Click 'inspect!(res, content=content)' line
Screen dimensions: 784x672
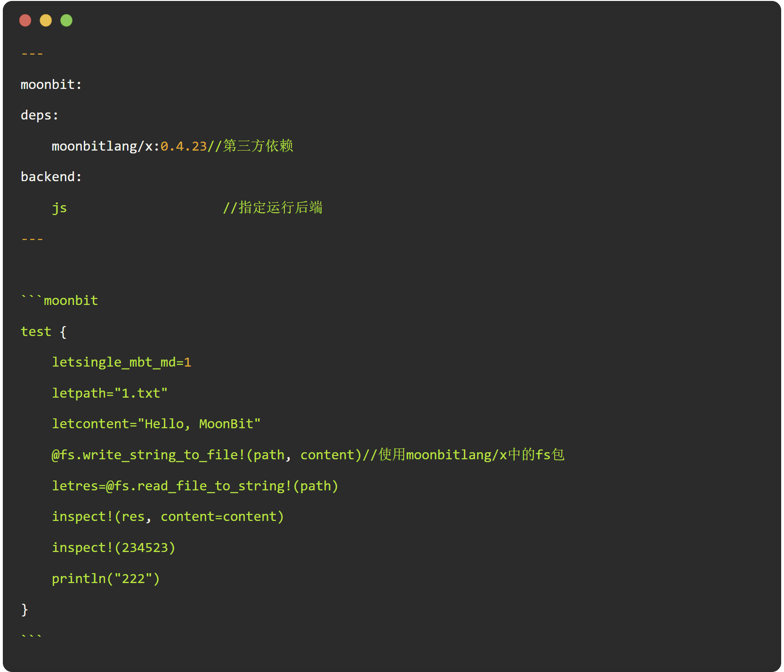tap(168, 517)
